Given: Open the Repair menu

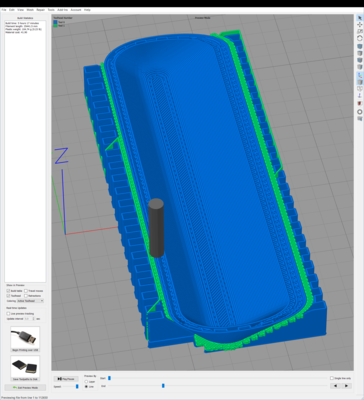Looking at the screenshot, I should [41, 10].
